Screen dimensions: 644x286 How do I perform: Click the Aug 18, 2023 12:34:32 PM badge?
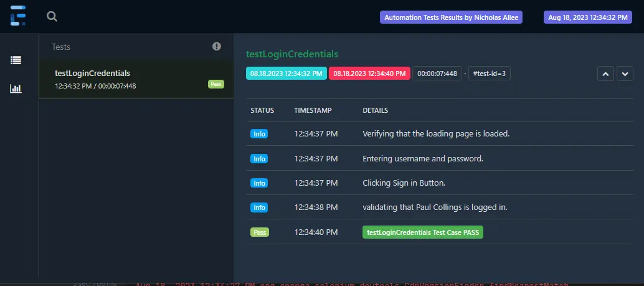pos(588,17)
